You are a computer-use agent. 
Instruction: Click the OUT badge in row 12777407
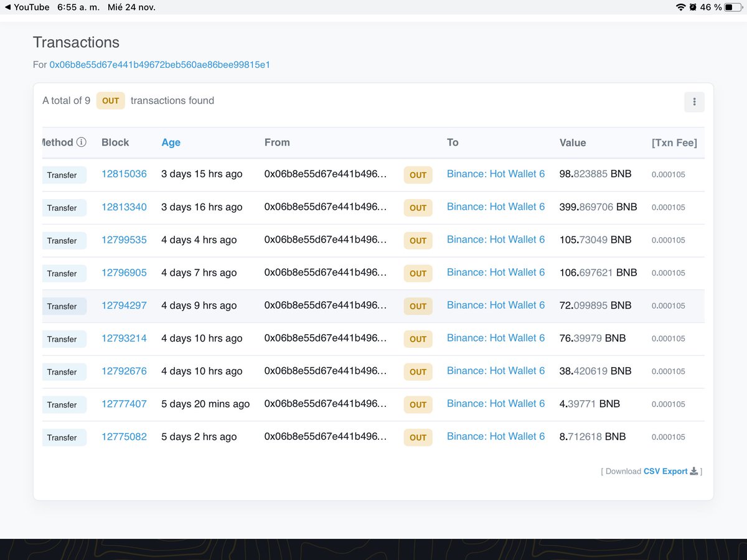point(418,404)
